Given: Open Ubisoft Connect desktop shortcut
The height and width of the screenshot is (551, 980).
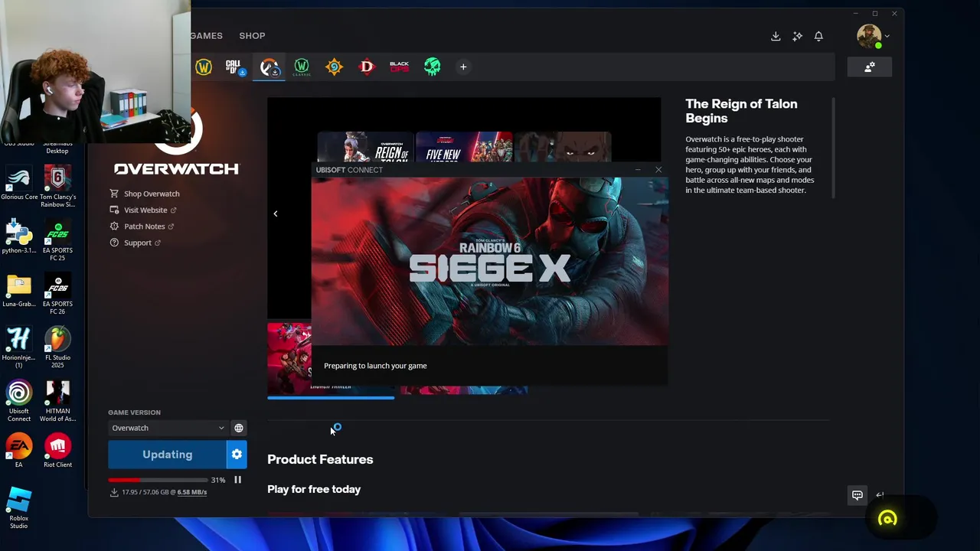Looking at the screenshot, I should pos(19,401).
